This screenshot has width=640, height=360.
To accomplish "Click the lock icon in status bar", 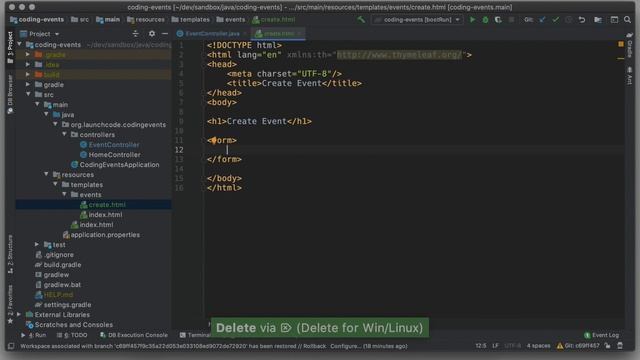I will (x=607, y=346).
